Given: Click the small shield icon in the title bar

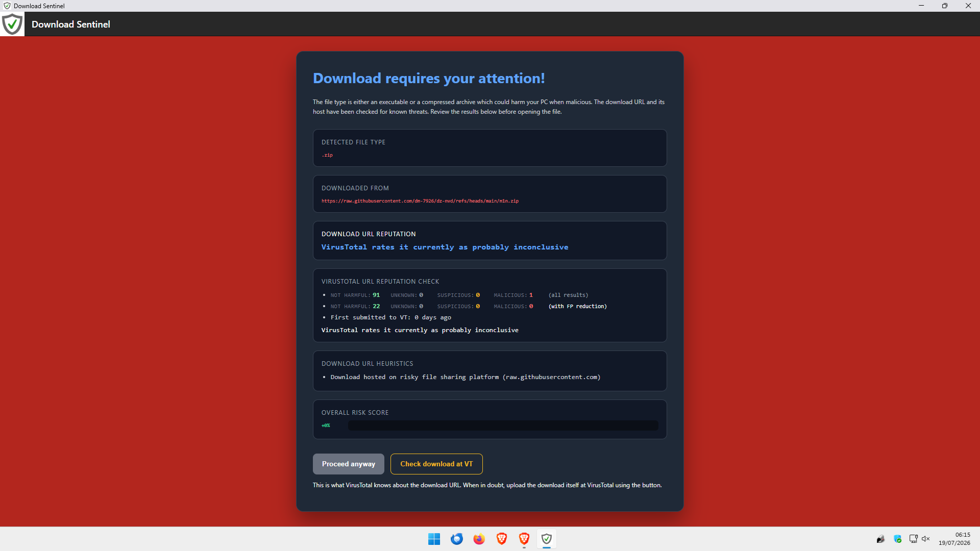Looking at the screenshot, I should 7,6.
